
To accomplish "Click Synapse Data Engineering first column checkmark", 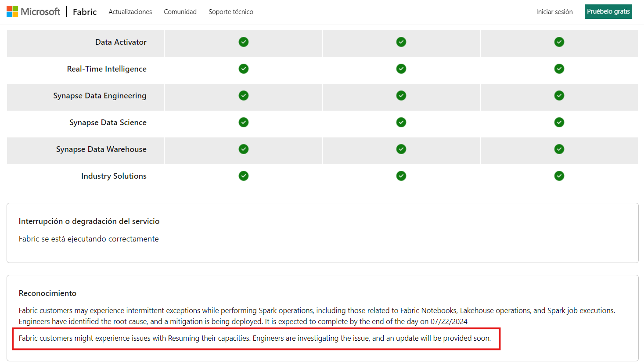I will coord(244,95).
